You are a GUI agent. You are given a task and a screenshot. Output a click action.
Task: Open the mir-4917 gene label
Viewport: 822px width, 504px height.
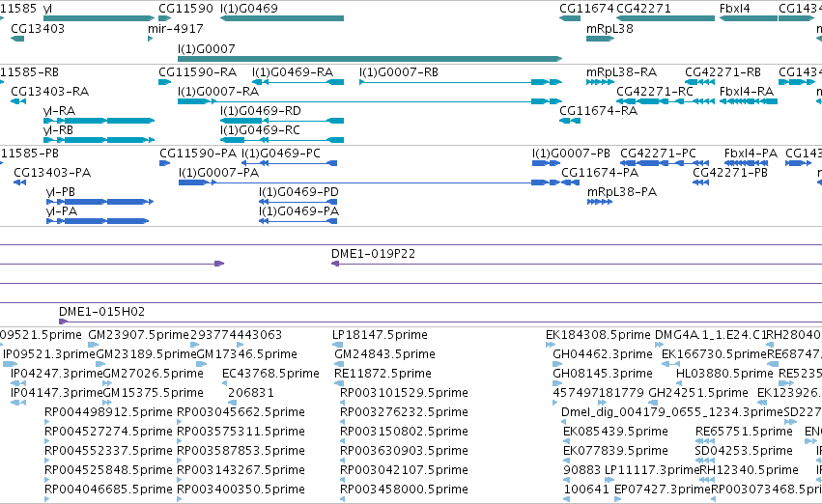[x=176, y=29]
